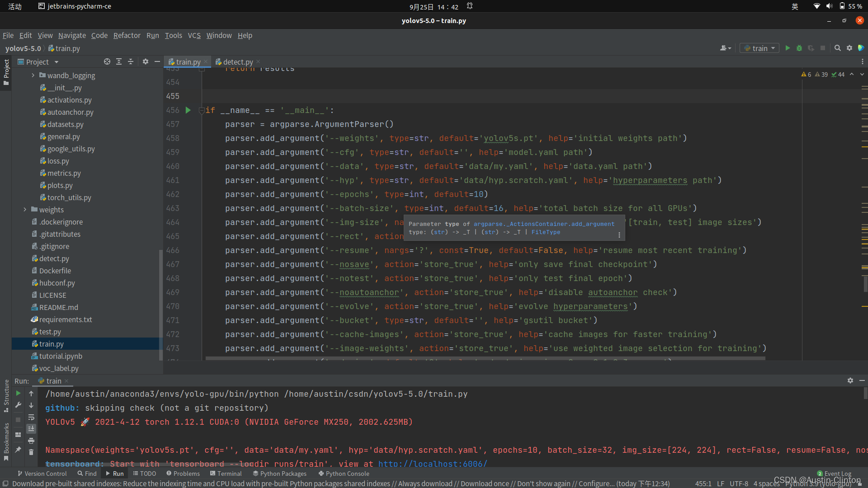The width and height of the screenshot is (868, 488).
Task: Run with coverage from the top toolbar
Action: tap(811, 48)
